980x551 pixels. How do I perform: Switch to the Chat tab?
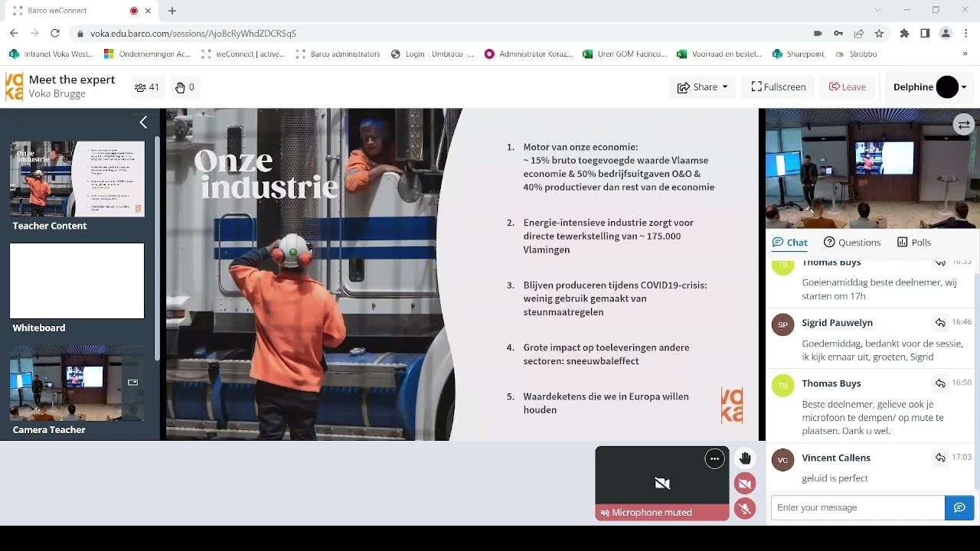[x=789, y=243]
